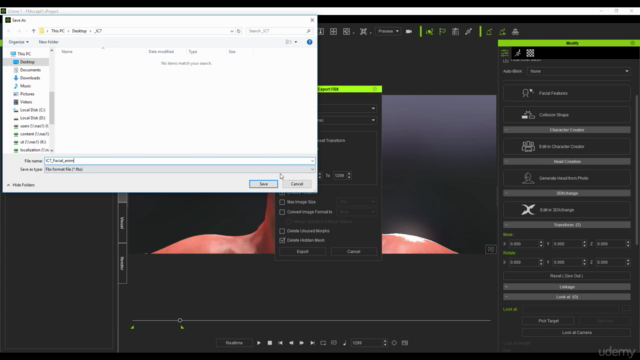Click the range To frame field 1299
Screen dimensions: 640x360
[x=340, y=176]
